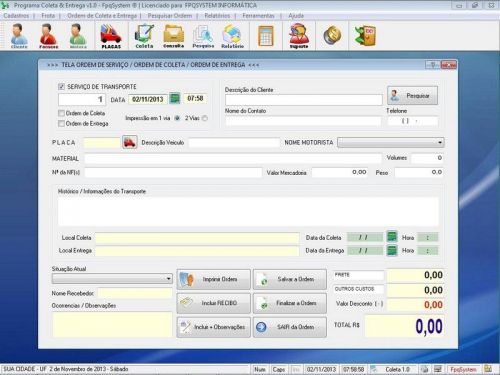The image size is (500, 375).
Task: Click the exit door toolbar icon
Action: click(365, 35)
